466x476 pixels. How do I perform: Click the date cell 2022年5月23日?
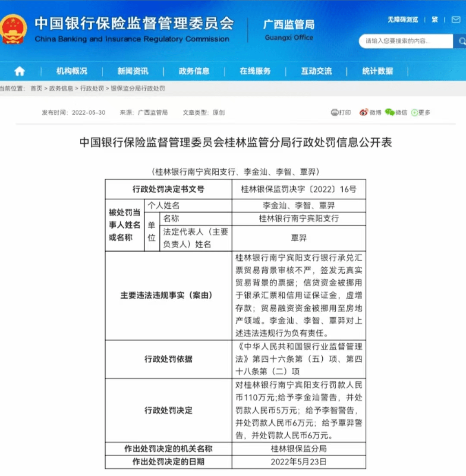point(299,462)
